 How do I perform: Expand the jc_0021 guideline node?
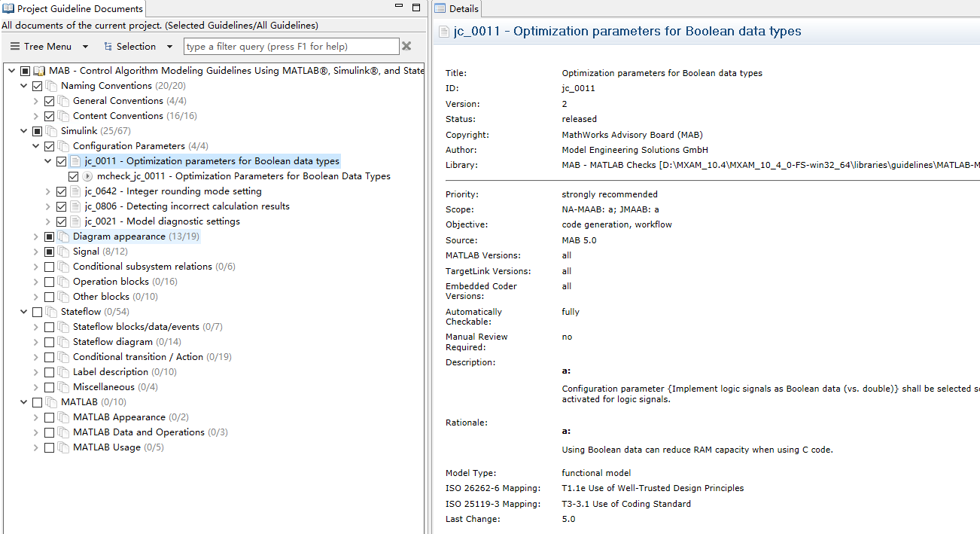pyautogui.click(x=47, y=221)
